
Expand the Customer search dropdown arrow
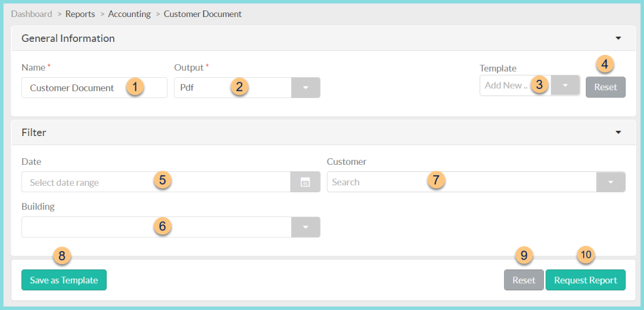[611, 182]
